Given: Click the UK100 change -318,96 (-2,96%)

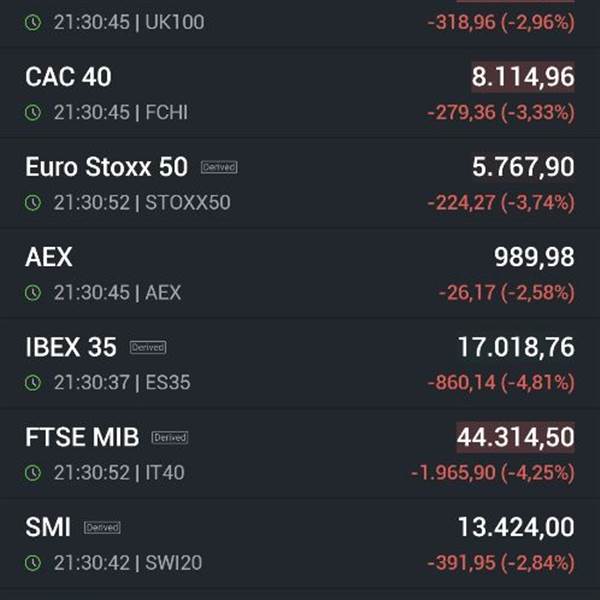Looking at the screenshot, I should click(501, 22).
